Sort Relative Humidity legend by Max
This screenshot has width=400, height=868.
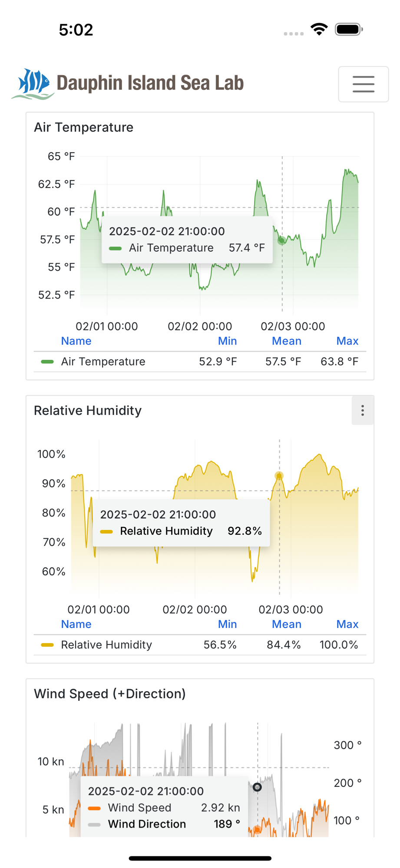[x=347, y=625]
